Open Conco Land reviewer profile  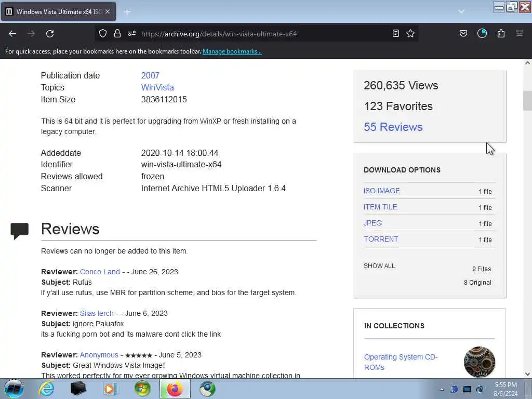click(x=100, y=272)
